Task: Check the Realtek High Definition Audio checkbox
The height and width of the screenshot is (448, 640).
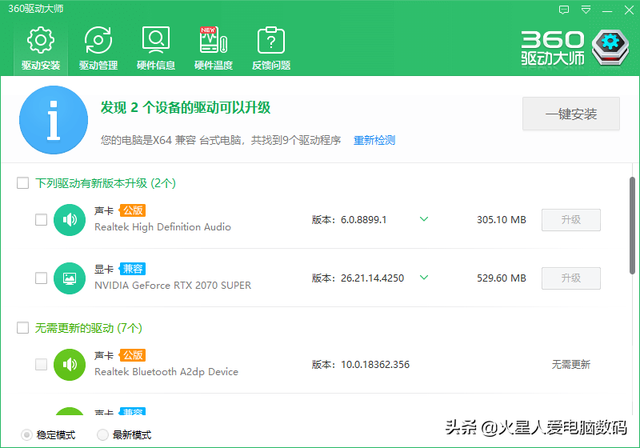Action: pos(41,220)
